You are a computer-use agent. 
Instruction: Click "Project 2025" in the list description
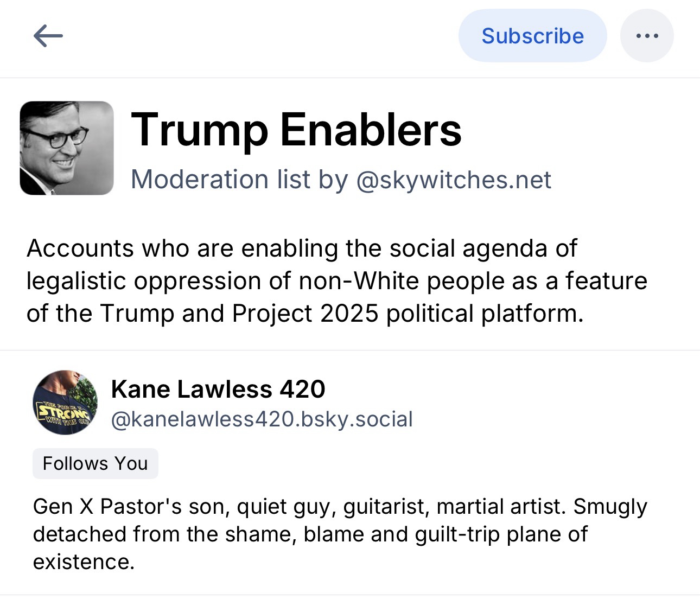pyautogui.click(x=305, y=314)
